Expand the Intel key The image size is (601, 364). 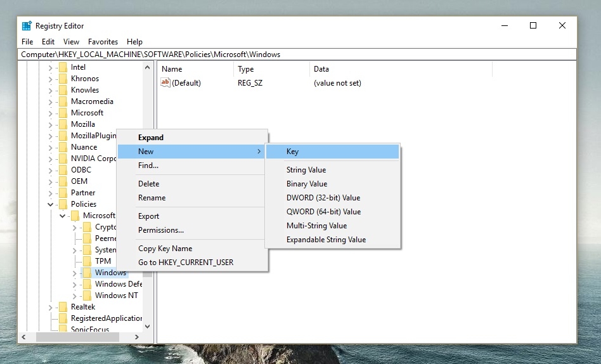(x=50, y=68)
